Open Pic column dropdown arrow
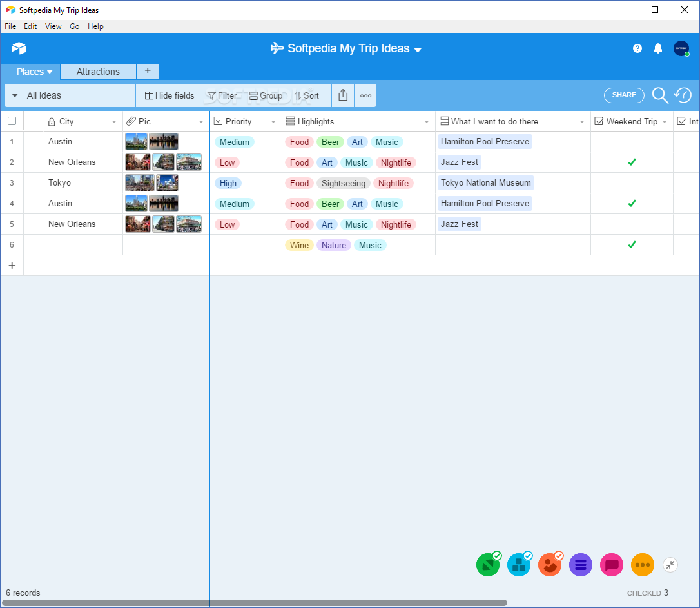700x608 pixels. 201,122
